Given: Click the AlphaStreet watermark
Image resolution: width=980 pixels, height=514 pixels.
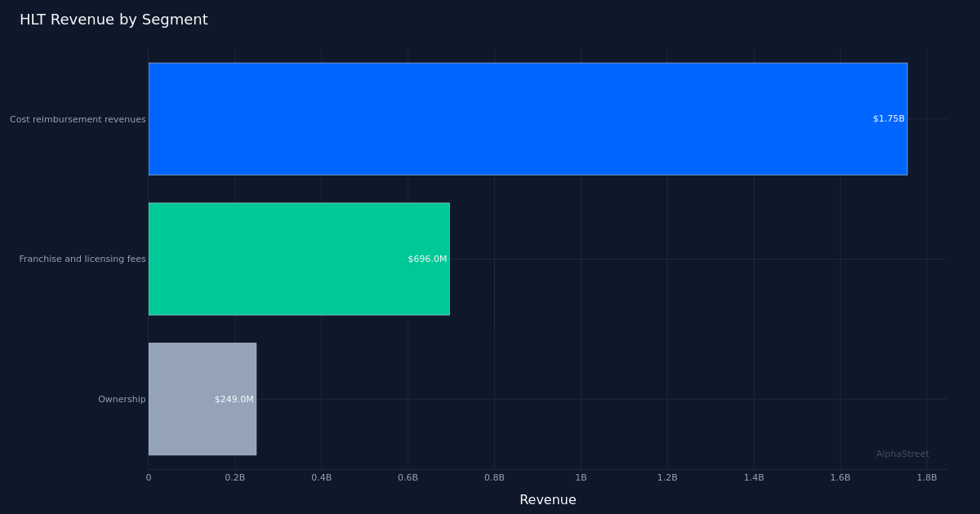Looking at the screenshot, I should (902, 454).
